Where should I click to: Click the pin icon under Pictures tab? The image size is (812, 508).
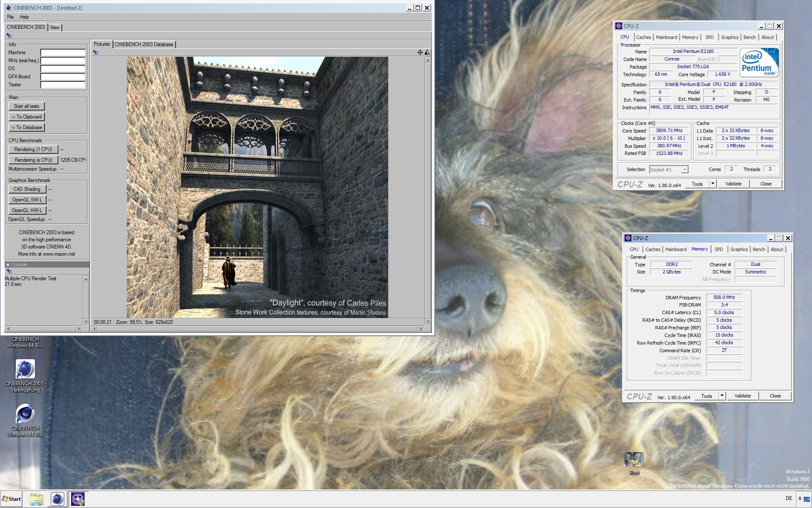coord(96,52)
